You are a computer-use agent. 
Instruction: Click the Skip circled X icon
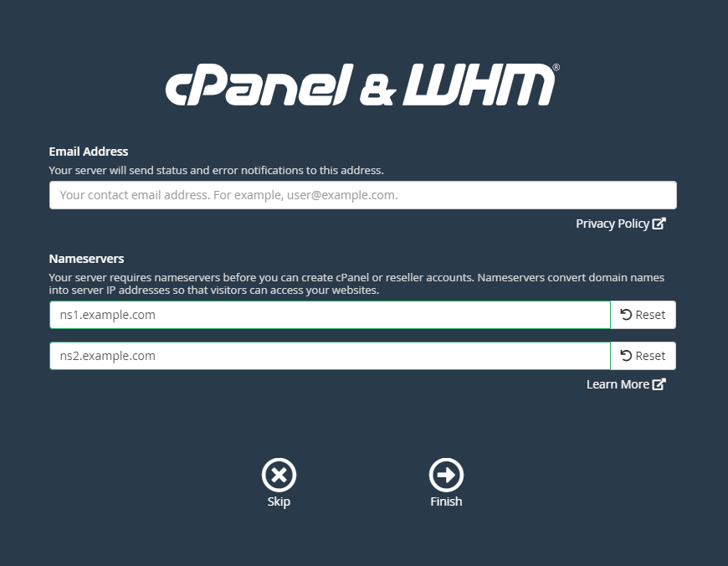click(x=279, y=475)
